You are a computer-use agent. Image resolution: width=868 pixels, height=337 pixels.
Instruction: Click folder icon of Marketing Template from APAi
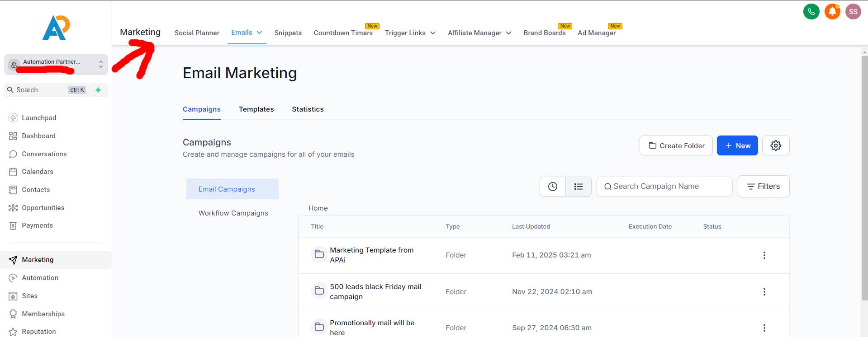(319, 254)
